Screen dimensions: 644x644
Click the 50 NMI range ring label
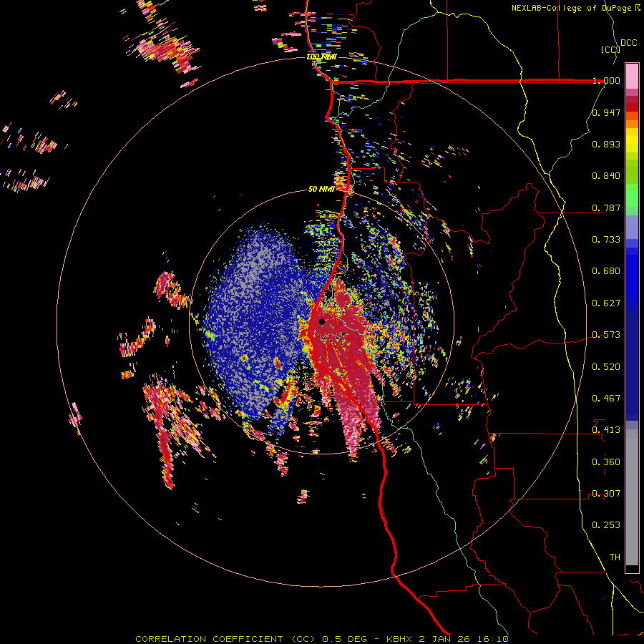pos(321,190)
